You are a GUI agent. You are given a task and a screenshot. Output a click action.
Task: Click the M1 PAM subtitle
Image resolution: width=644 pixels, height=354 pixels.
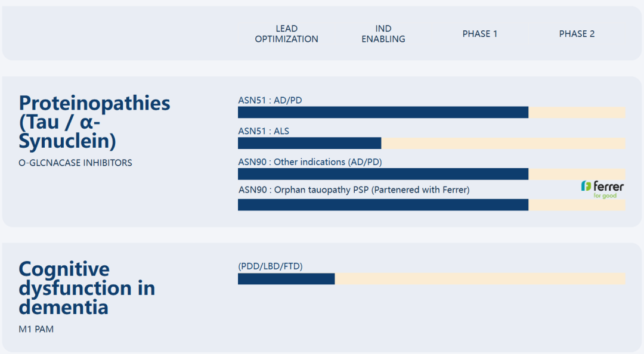coord(36,329)
